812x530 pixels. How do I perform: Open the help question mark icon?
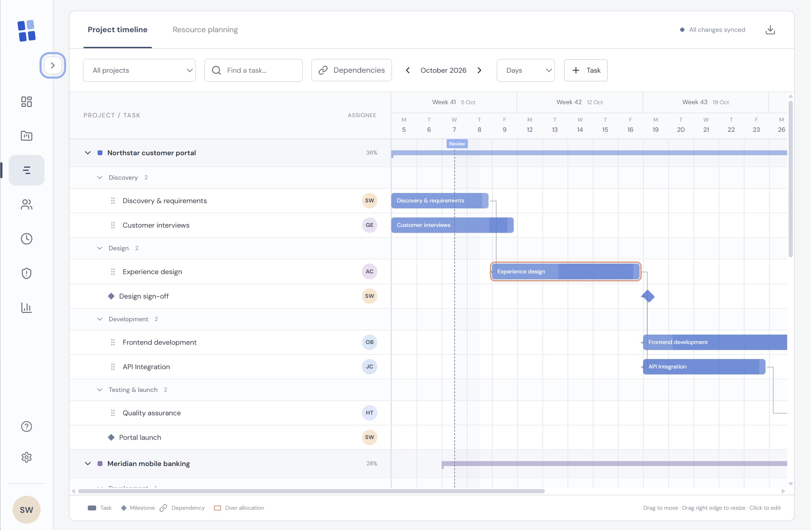point(27,427)
